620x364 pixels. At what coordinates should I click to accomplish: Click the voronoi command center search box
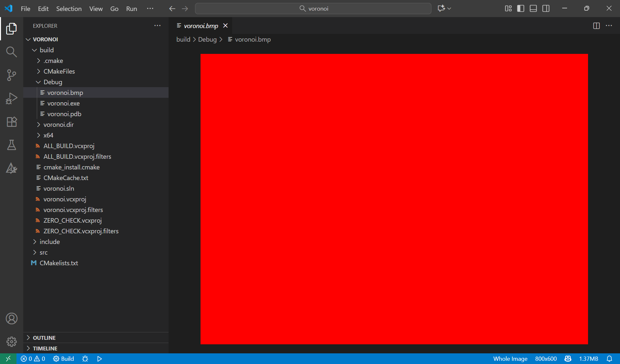click(x=313, y=9)
